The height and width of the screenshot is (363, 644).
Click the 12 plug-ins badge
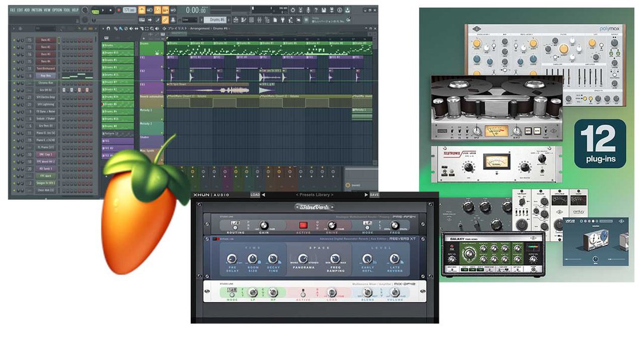pos(600,143)
